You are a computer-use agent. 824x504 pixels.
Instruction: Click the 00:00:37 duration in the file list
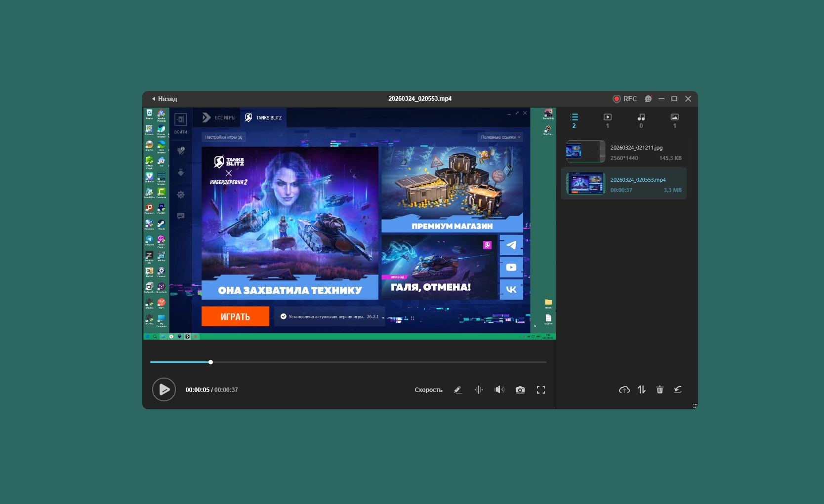click(621, 190)
